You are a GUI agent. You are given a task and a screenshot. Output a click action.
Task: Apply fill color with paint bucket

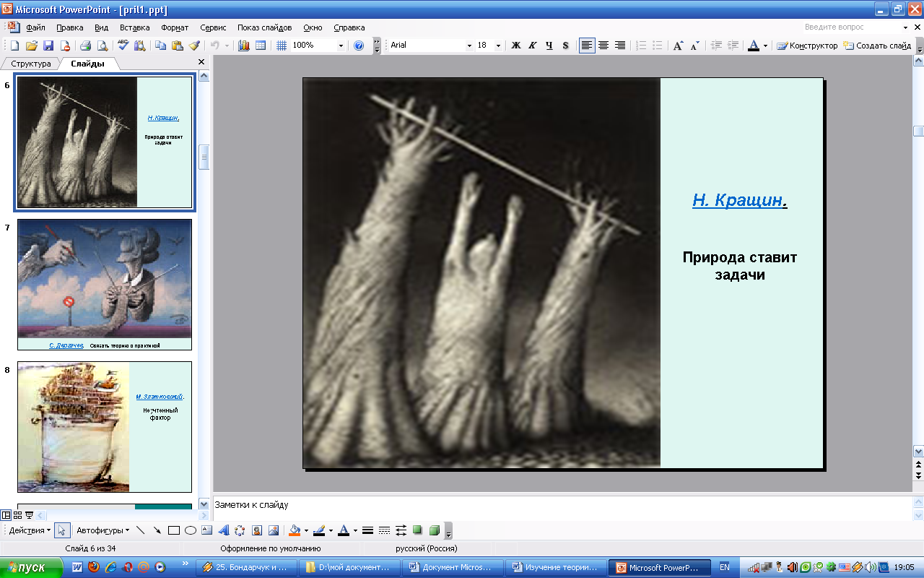295,530
